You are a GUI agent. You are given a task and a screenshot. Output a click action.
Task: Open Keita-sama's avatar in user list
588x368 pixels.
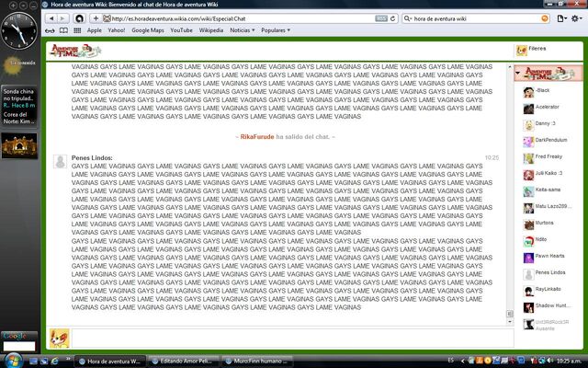point(529,191)
